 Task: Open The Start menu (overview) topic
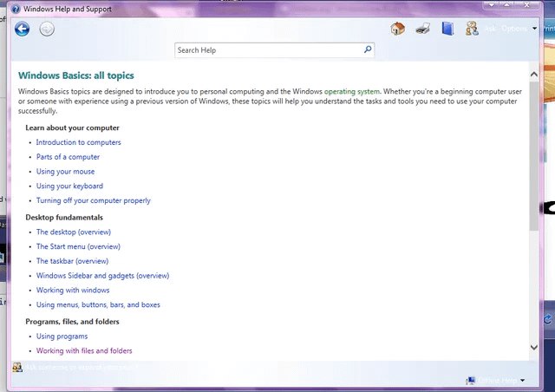(78, 246)
